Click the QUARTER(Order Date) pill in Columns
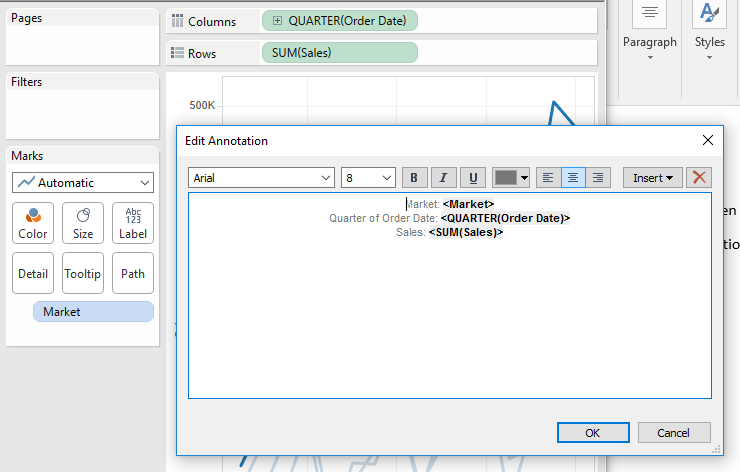 coord(340,21)
